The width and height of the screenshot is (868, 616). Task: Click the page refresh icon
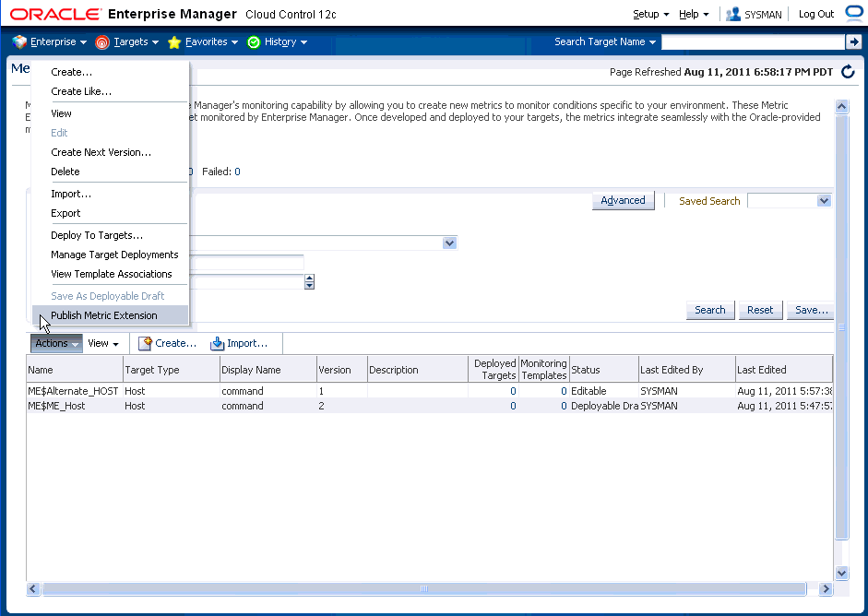pos(848,72)
